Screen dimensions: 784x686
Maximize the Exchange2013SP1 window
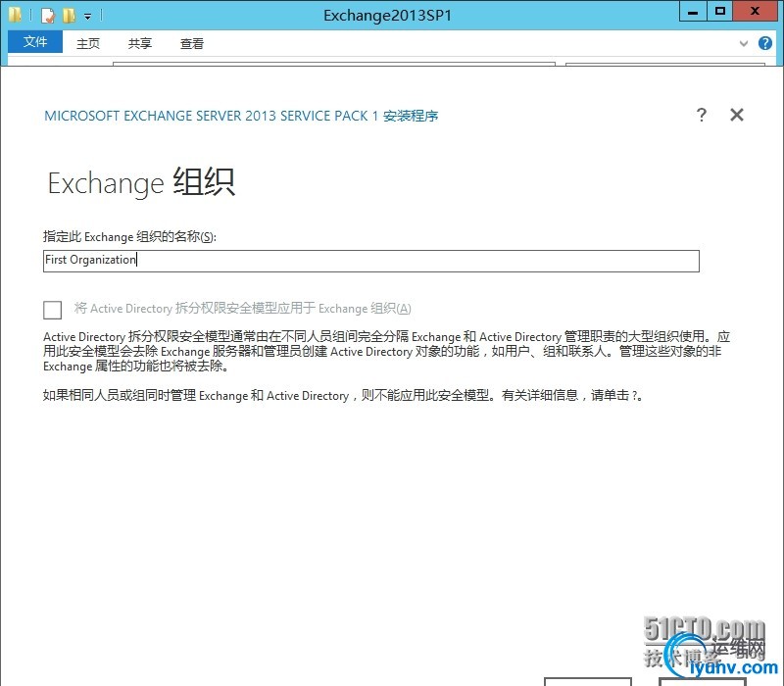click(x=720, y=11)
